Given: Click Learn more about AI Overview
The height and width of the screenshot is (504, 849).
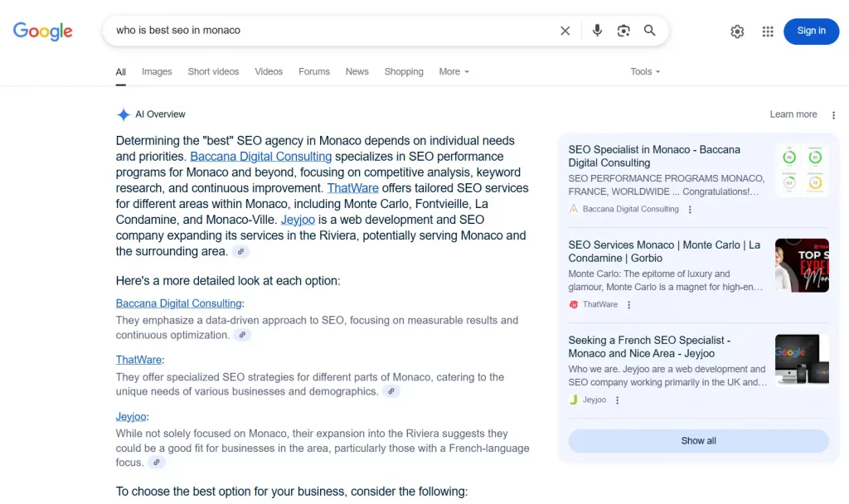Looking at the screenshot, I should (x=793, y=114).
